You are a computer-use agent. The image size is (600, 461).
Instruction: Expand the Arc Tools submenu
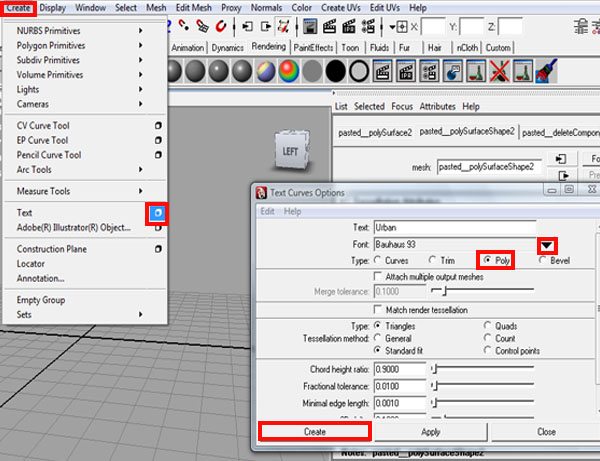pos(140,169)
